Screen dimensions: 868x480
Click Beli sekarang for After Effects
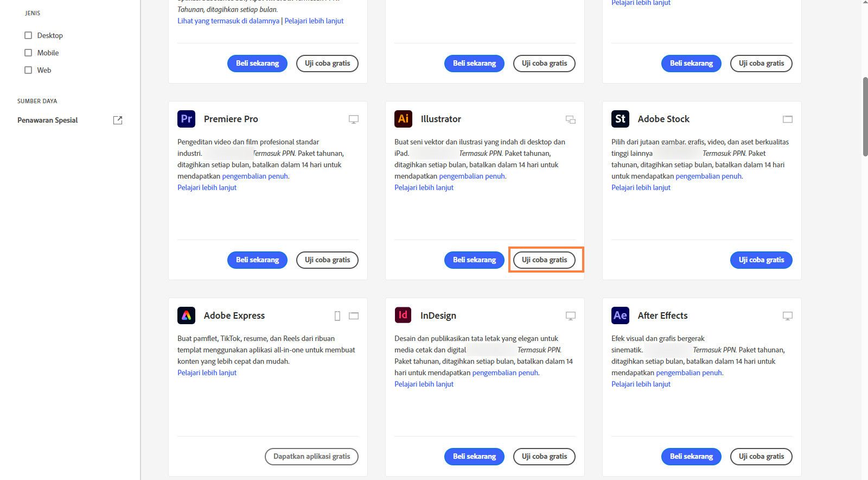pos(691,457)
